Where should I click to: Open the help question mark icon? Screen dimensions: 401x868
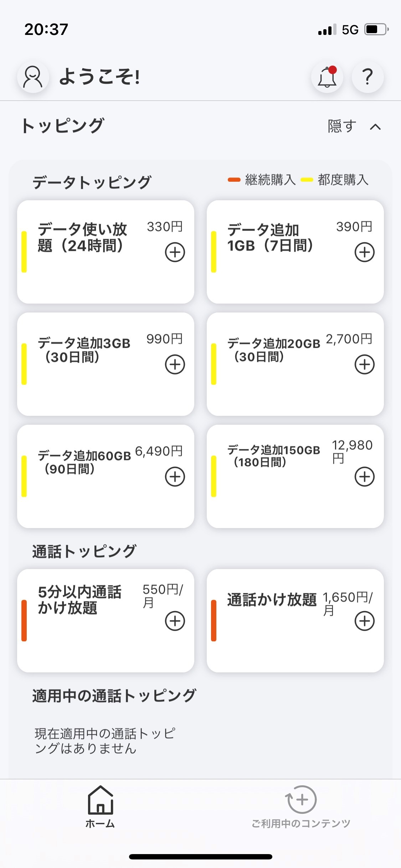coord(367,77)
